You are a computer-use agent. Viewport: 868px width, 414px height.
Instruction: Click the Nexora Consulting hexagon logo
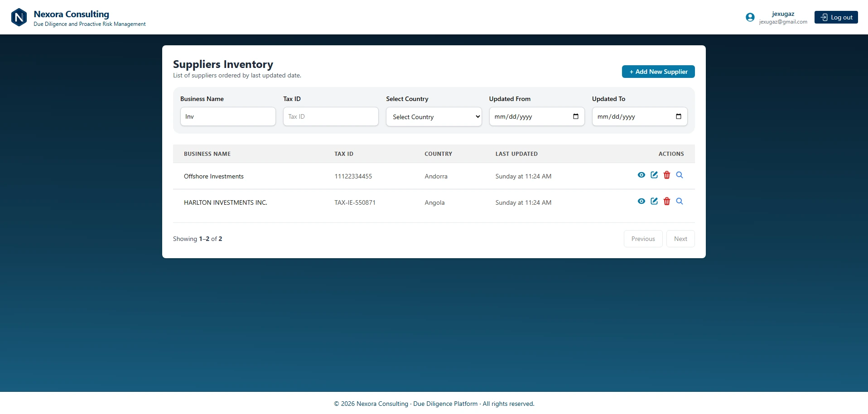click(x=19, y=17)
